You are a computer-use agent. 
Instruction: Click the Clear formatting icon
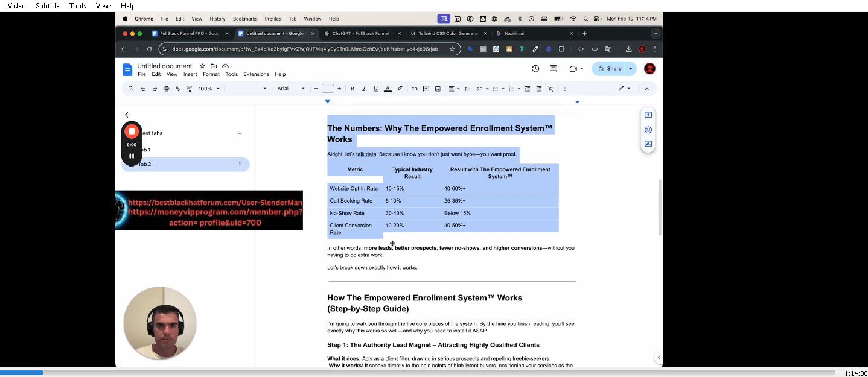[x=550, y=89]
